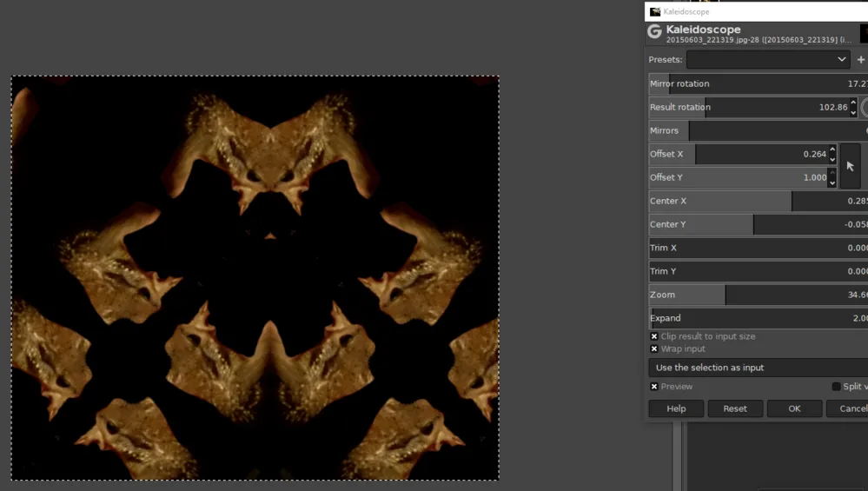868x491 pixels.
Task: Click the GEGL Kaleidoscope logo icon
Action: click(x=655, y=32)
